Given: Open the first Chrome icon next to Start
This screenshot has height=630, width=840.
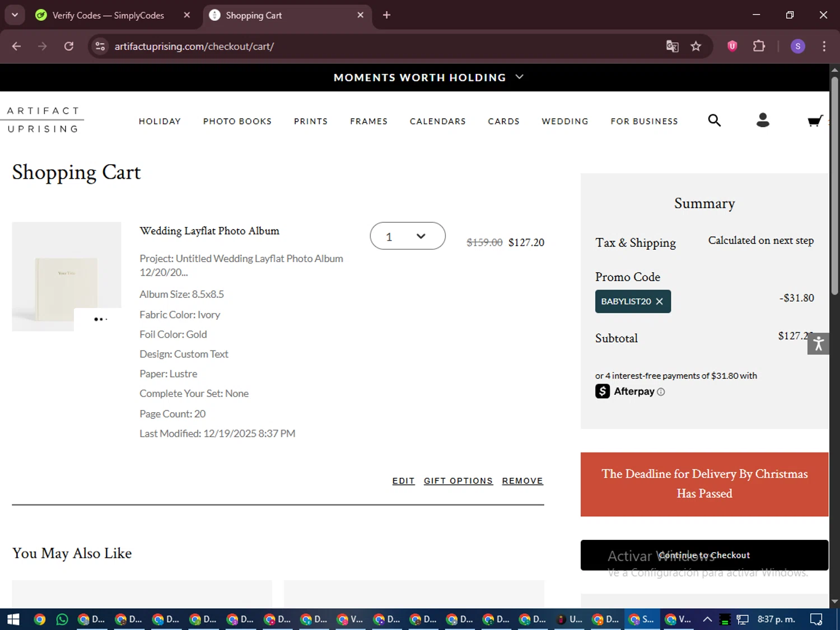Looking at the screenshot, I should (x=39, y=619).
